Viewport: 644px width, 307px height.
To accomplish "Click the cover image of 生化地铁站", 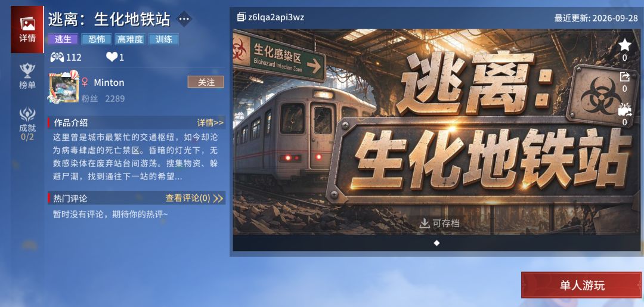I will click(436, 131).
